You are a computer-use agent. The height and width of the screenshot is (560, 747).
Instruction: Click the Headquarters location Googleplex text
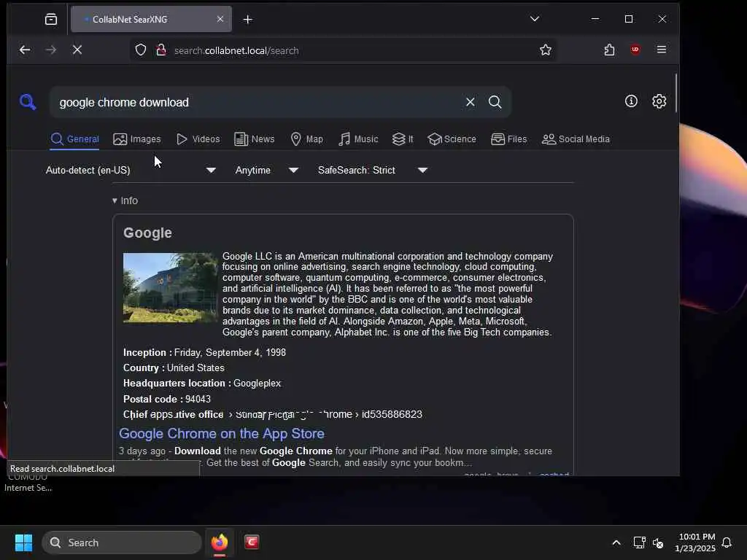[202, 384]
